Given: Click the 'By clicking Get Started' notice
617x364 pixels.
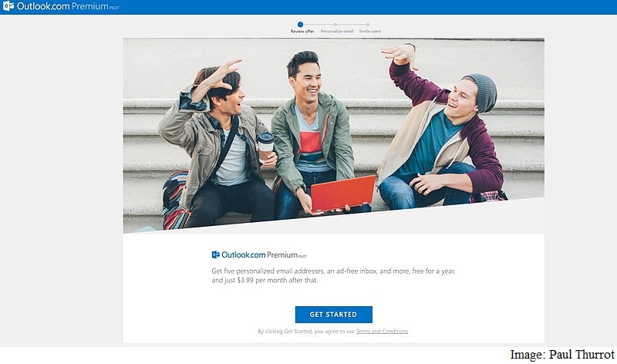Looking at the screenshot, I should tap(333, 332).
